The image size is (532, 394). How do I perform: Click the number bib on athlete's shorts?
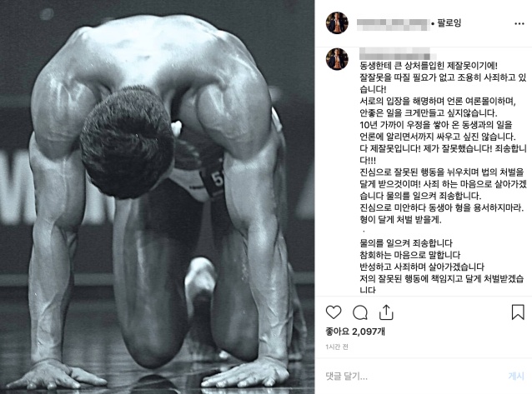[215, 181]
